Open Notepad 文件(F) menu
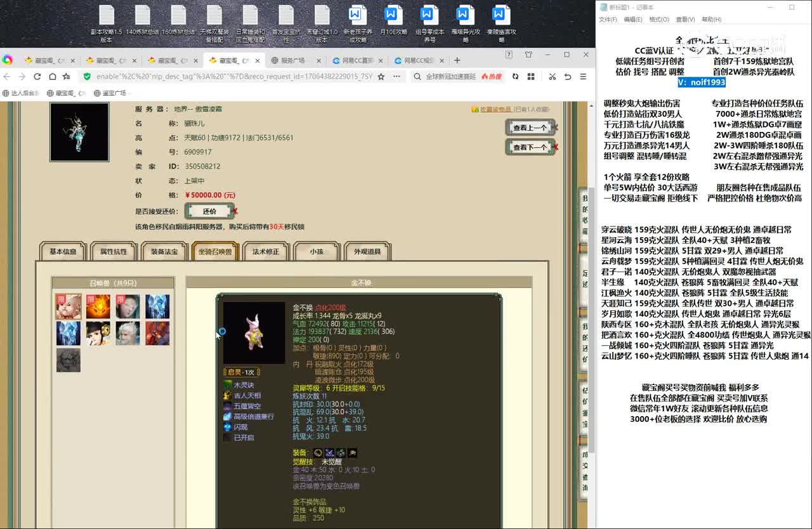This screenshot has height=529, width=812. pos(608,20)
